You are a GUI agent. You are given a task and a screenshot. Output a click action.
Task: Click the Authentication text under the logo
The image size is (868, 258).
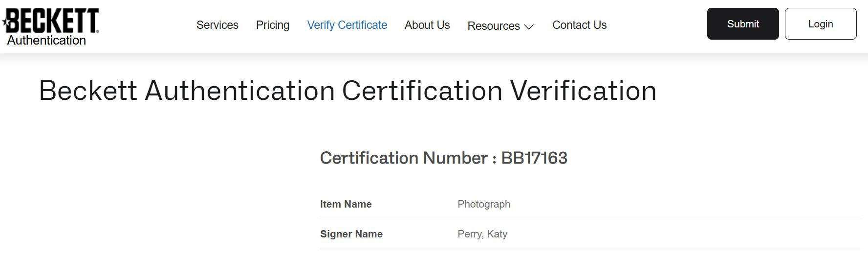click(46, 41)
